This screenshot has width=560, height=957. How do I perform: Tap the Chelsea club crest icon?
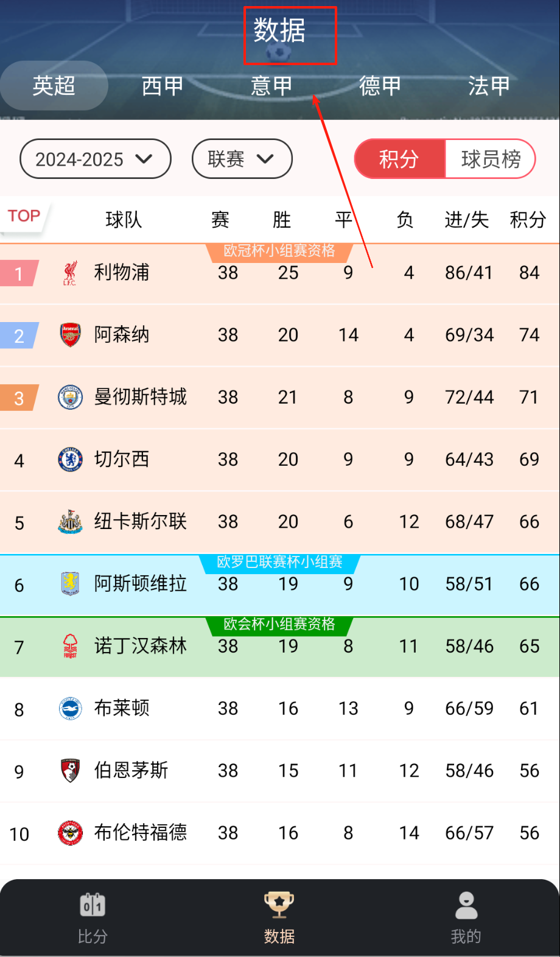71,460
